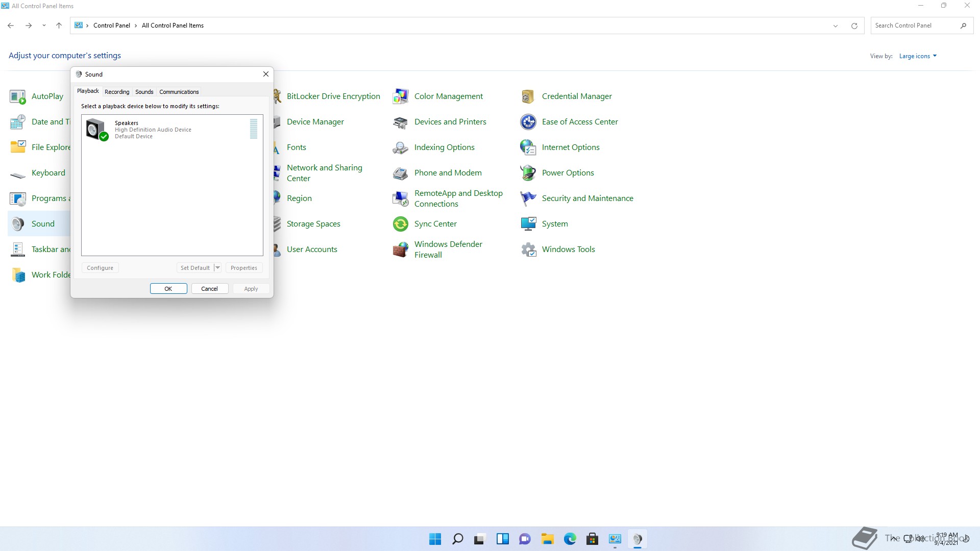Open the Widgets icon on taskbar

point(503,539)
